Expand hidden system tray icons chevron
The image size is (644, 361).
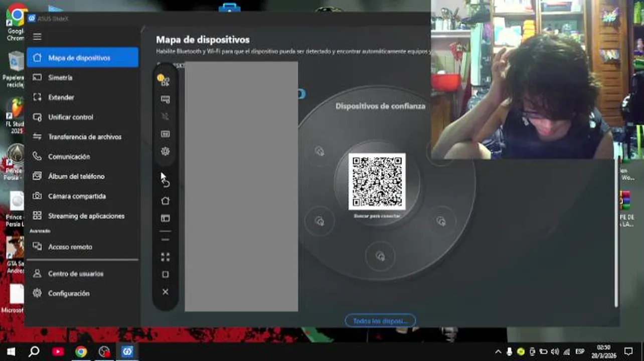point(498,351)
